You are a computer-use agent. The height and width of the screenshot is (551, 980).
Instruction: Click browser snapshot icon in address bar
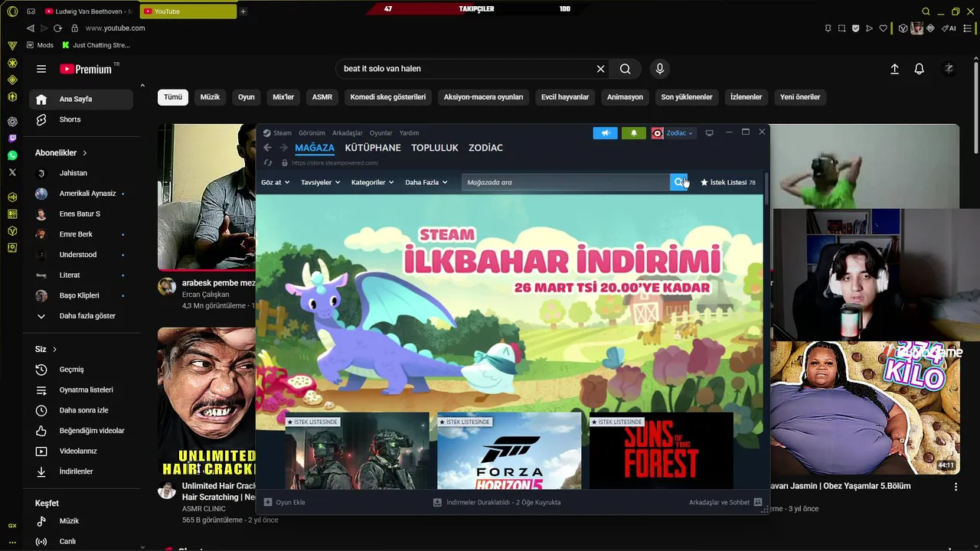(x=841, y=28)
